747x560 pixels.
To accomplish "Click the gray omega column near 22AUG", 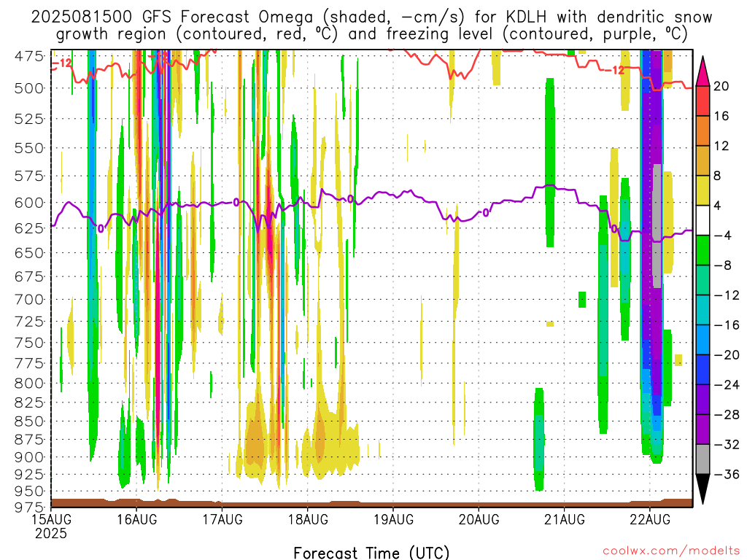I will pyautogui.click(x=657, y=226).
